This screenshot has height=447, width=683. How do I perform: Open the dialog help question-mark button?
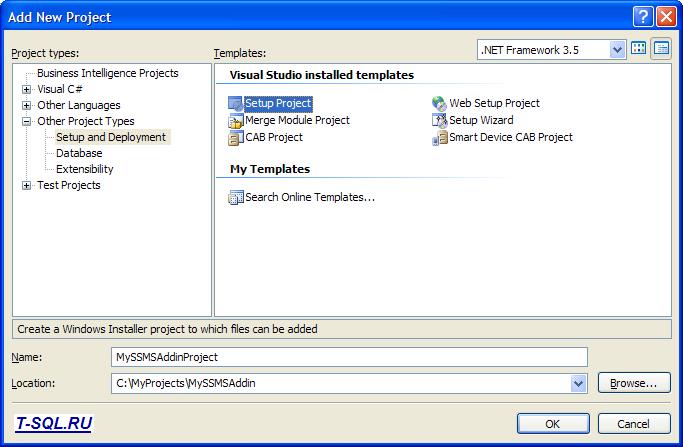(x=643, y=17)
